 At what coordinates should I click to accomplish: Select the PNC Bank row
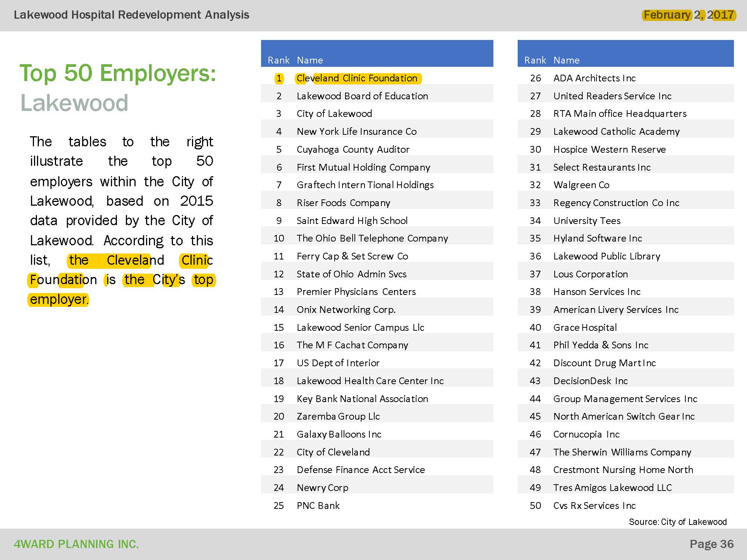(x=318, y=505)
